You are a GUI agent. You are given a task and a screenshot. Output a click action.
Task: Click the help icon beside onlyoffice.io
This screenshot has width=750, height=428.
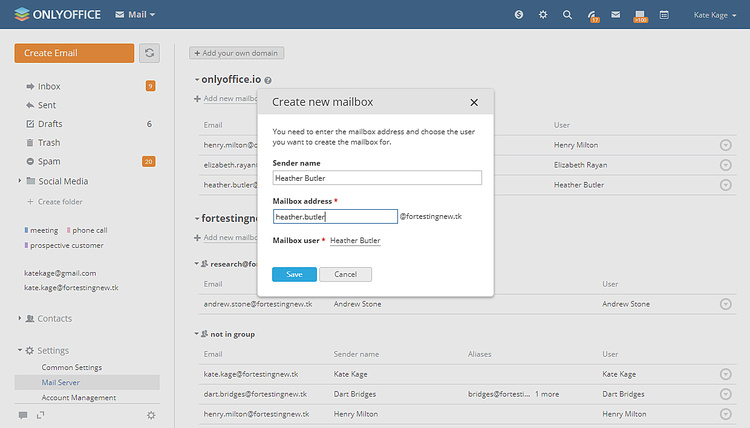point(268,80)
